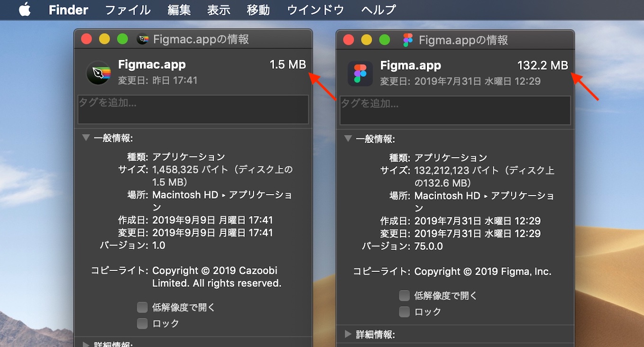
Task: Open the Finder menu
Action: (68, 9)
